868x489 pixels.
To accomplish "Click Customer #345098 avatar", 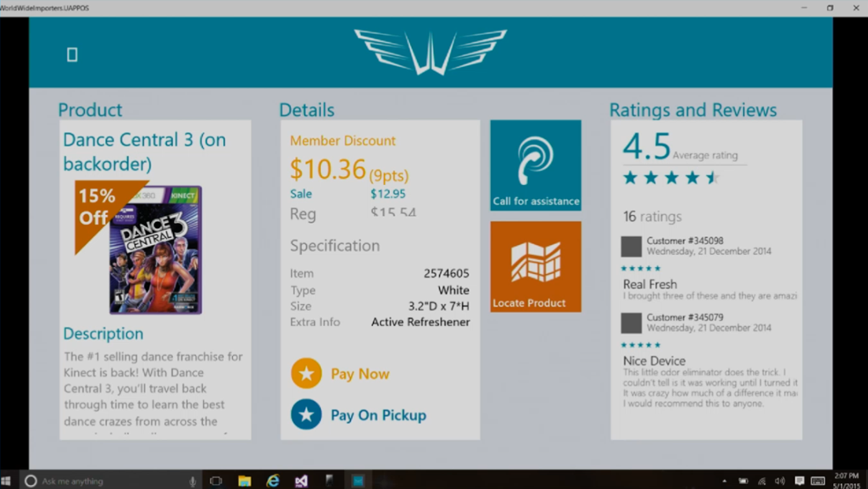I will pyautogui.click(x=631, y=246).
